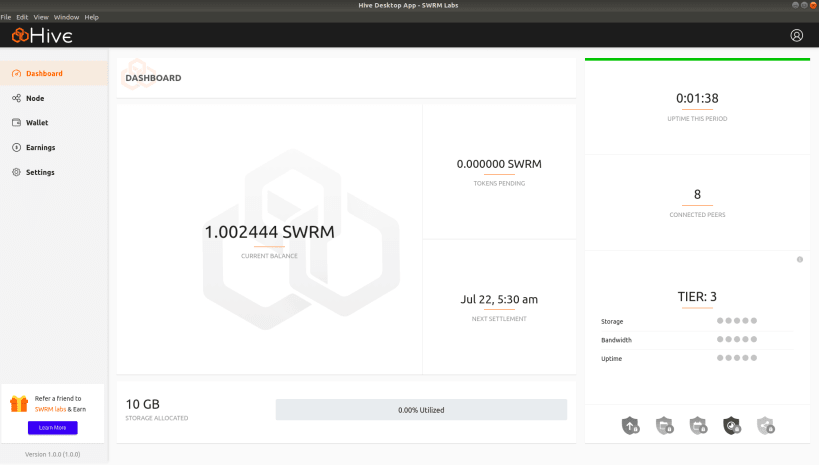Close the Hive Desktop App window
The height and width of the screenshot is (465, 819).
click(813, 5)
